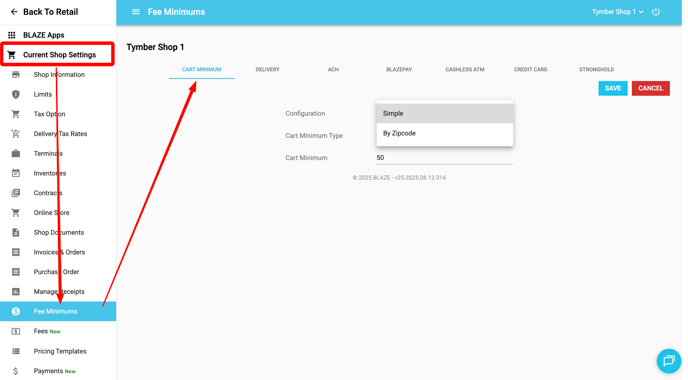Open the BLAZE Apps grid icon
Screen dimensions: 688x380
click(12, 35)
